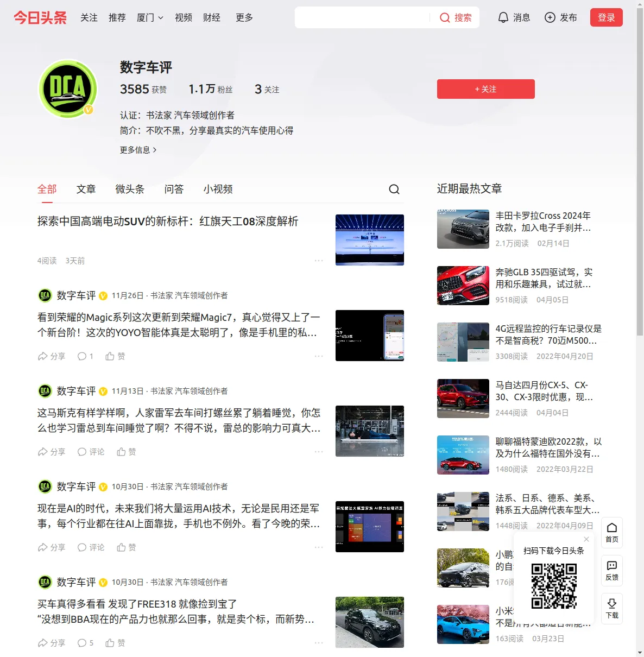The width and height of the screenshot is (644, 657).
Task: Share the 马斯克 车间睡觉 post
Action: pyautogui.click(x=52, y=452)
